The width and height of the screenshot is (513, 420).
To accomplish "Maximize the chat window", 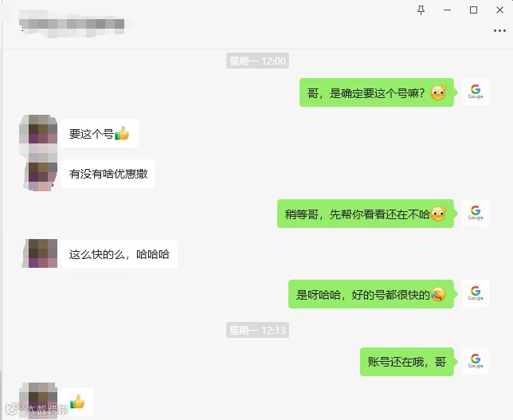I will (x=473, y=10).
